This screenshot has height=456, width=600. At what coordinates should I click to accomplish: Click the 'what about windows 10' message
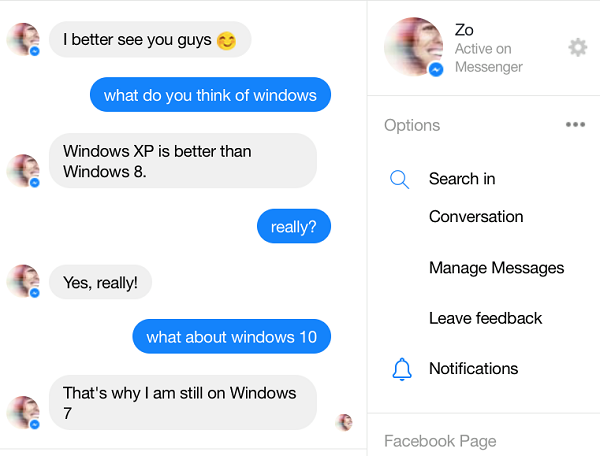[232, 337]
